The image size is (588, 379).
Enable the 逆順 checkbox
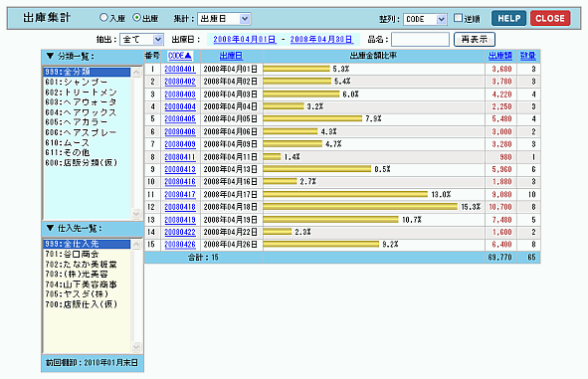(x=458, y=18)
